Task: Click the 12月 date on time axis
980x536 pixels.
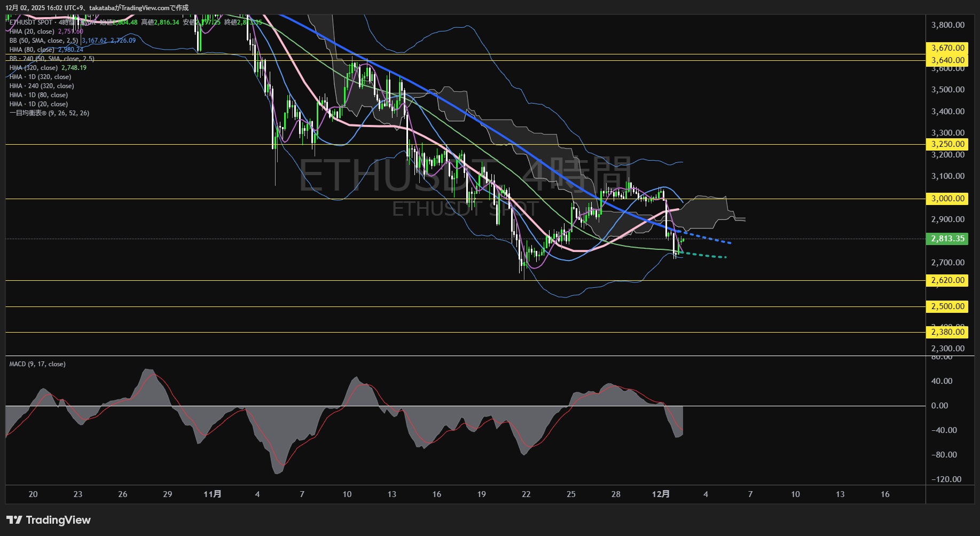Action: coord(661,494)
